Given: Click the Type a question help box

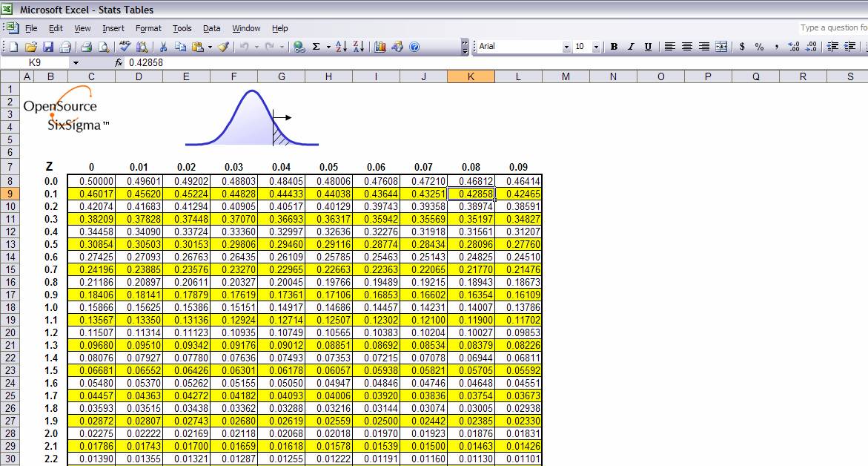Looking at the screenshot, I should tap(833, 27).
